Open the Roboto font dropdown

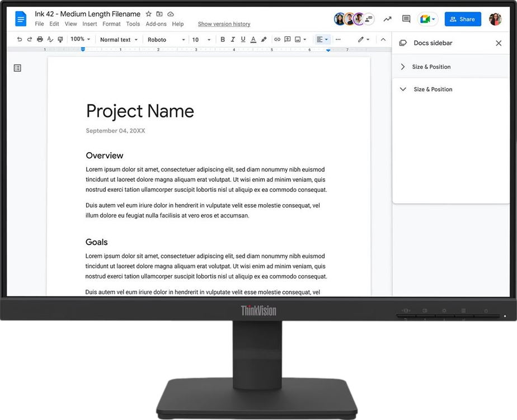pos(166,40)
